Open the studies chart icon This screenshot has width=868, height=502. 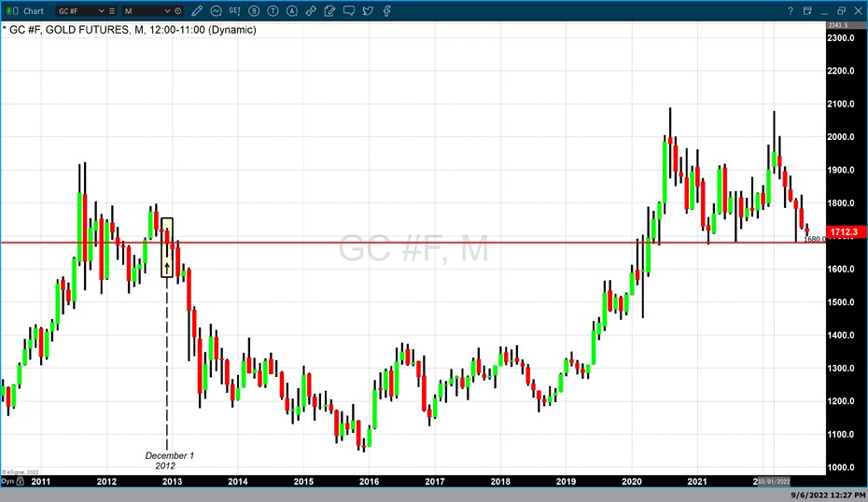[217, 11]
